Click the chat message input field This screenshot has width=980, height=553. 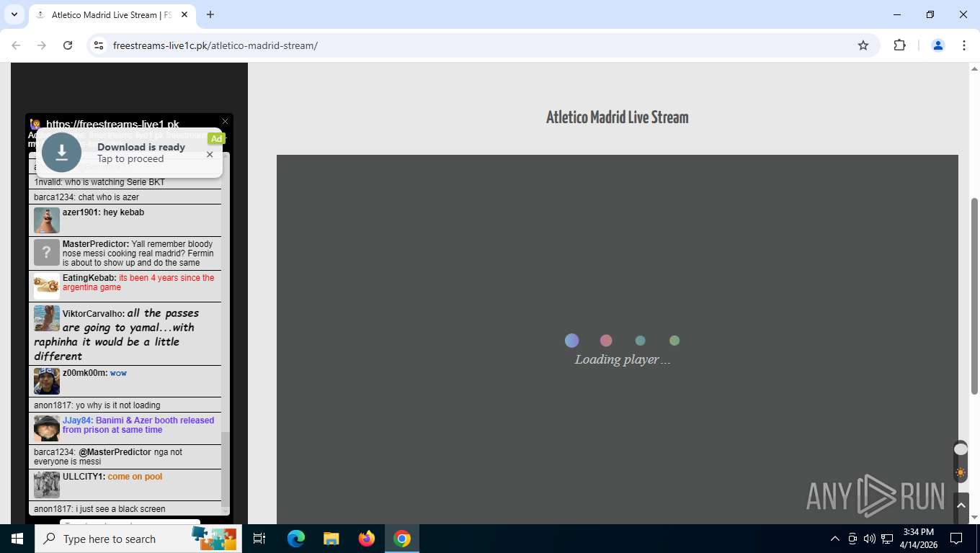click(x=130, y=522)
